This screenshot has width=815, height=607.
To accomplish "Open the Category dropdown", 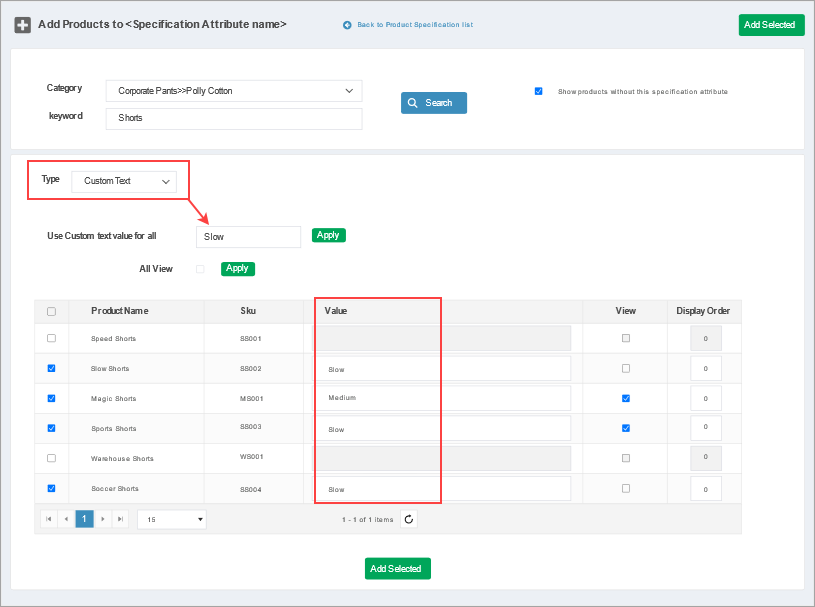I will (x=233, y=91).
